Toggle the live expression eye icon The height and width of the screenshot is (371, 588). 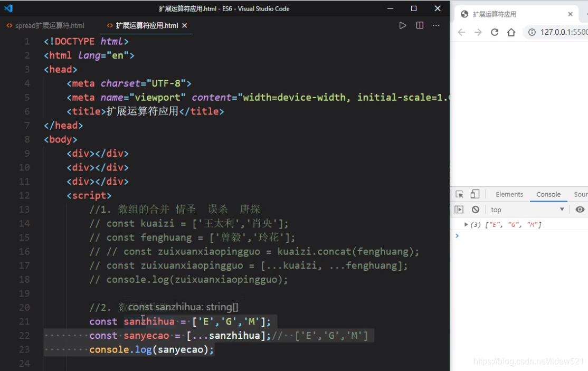click(x=580, y=210)
